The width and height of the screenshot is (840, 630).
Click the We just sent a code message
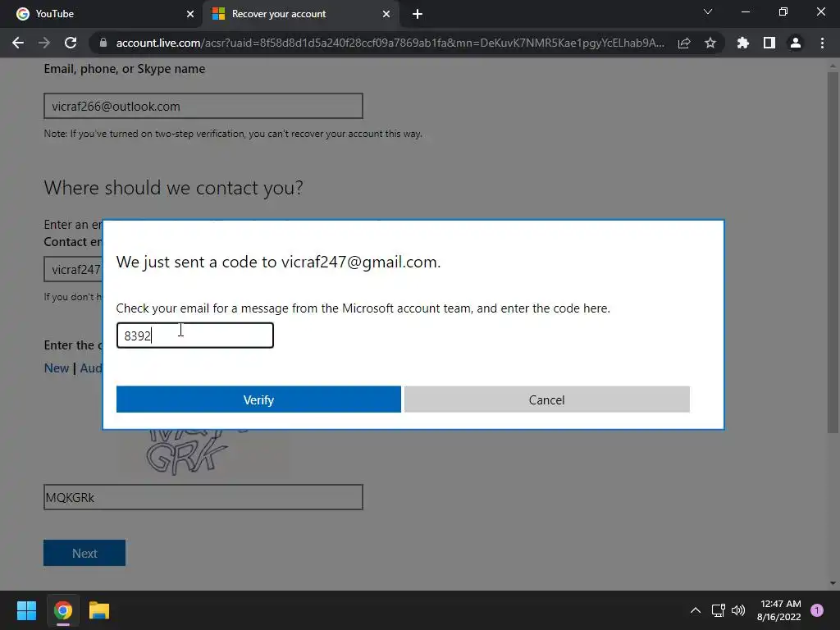[x=279, y=262]
